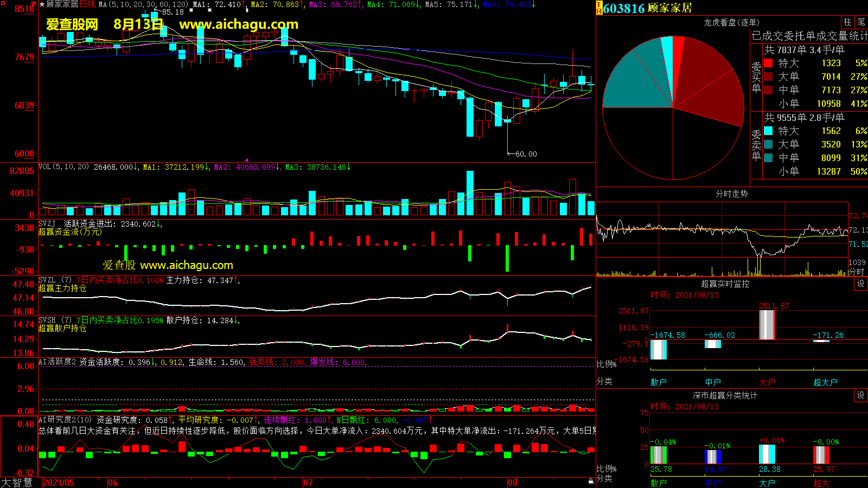Click the 柱 (bar) view button
The width and height of the screenshot is (868, 488).
(x=847, y=22)
